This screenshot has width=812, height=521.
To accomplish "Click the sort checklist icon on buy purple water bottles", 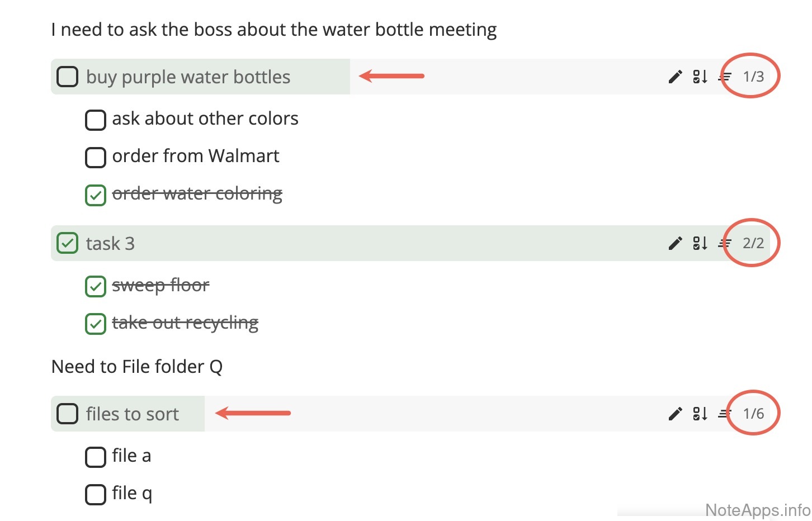I will [700, 77].
